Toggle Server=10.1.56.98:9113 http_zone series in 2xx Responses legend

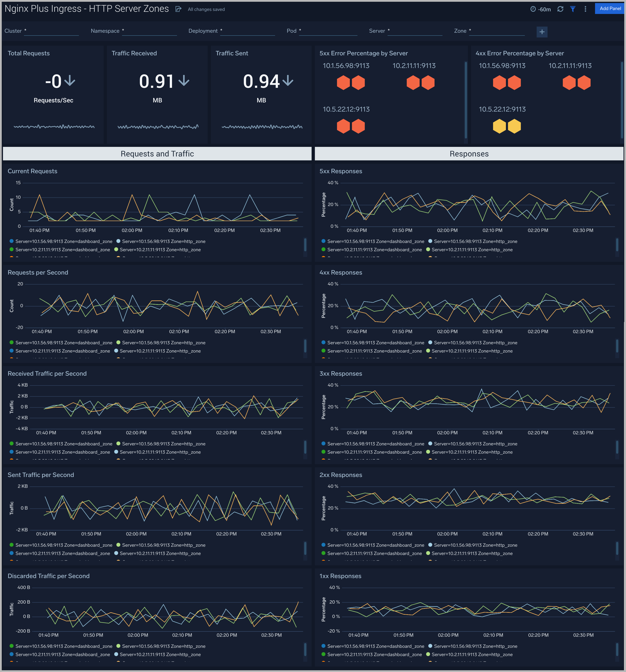473,545
